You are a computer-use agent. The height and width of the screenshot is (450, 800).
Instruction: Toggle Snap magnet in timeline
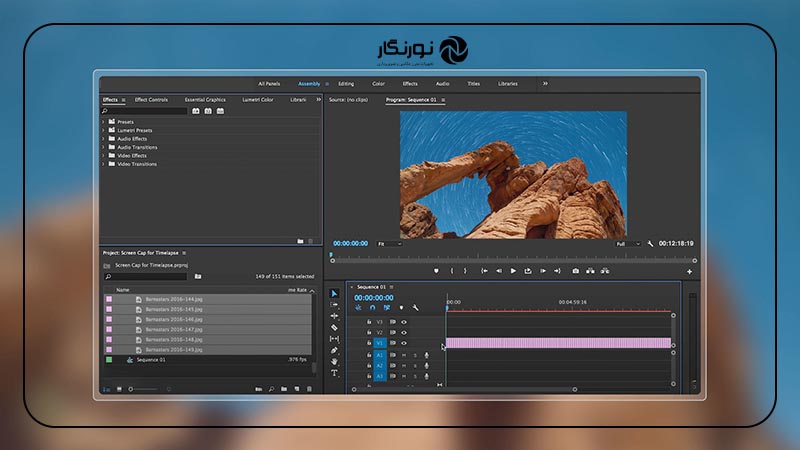372,308
